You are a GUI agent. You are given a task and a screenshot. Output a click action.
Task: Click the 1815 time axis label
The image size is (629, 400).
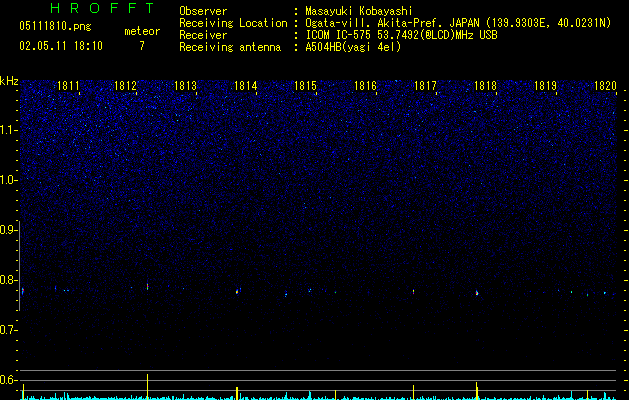(x=305, y=86)
